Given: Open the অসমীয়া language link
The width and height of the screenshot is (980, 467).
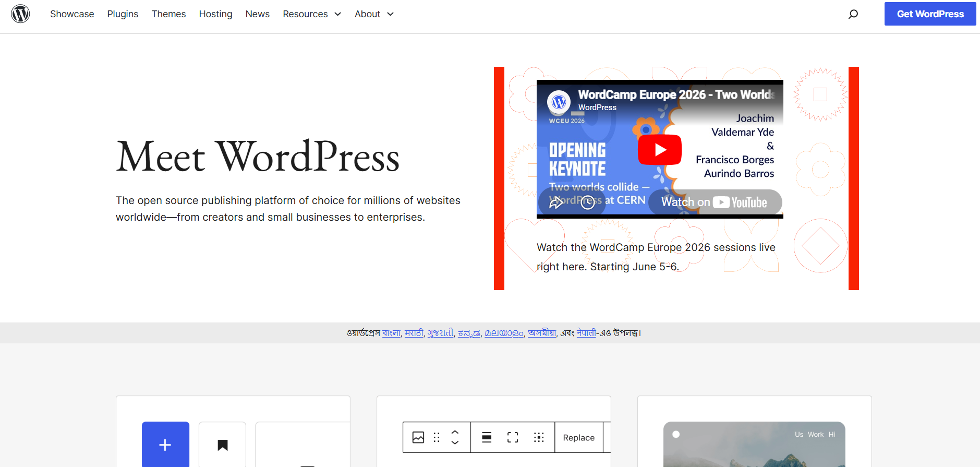Looking at the screenshot, I should click(542, 333).
